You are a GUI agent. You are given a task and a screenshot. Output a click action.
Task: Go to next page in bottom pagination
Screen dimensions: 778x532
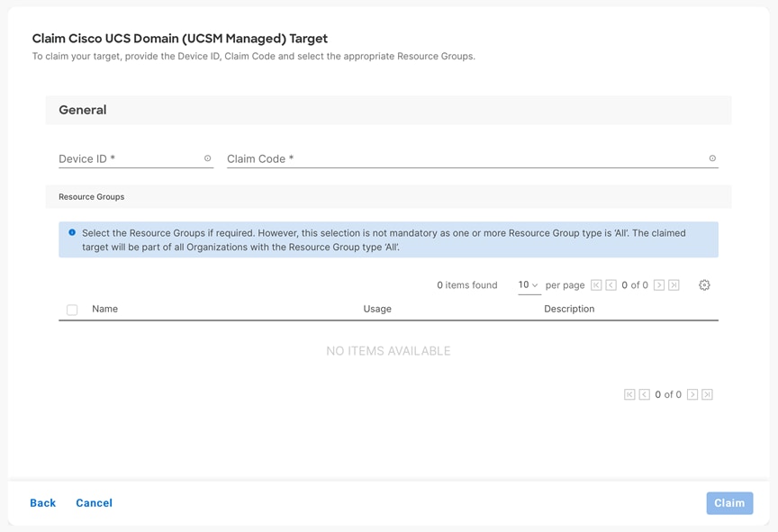692,394
